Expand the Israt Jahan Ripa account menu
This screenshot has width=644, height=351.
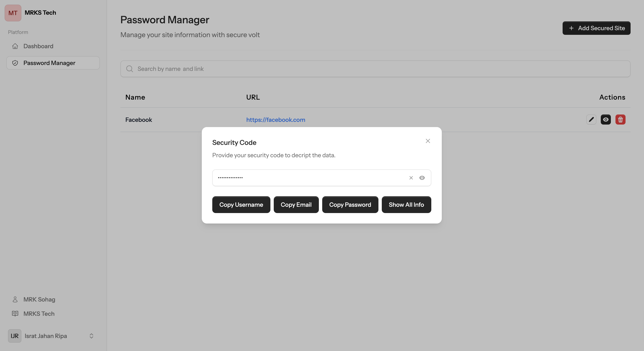point(91,336)
